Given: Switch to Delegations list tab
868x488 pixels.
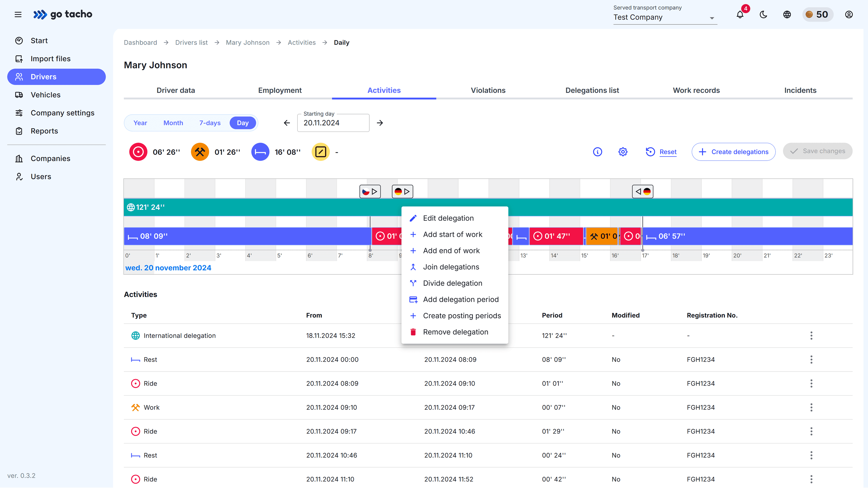Looking at the screenshot, I should click(x=592, y=91).
